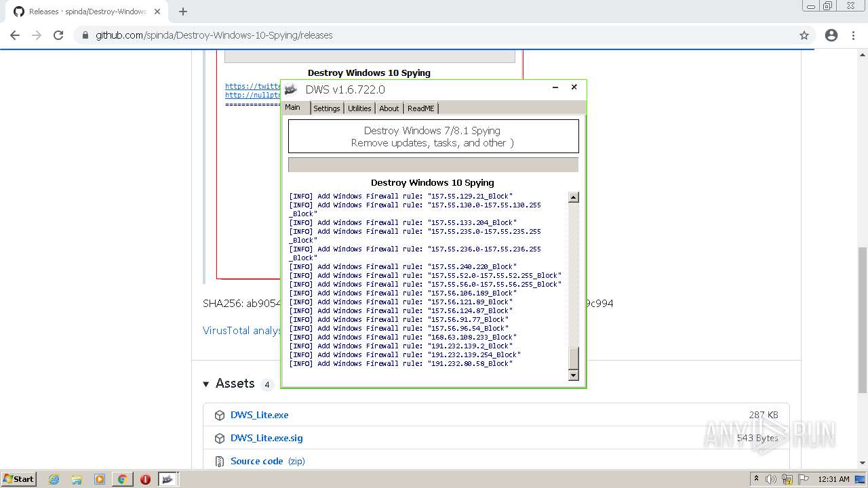Click the address bar URL

214,35
